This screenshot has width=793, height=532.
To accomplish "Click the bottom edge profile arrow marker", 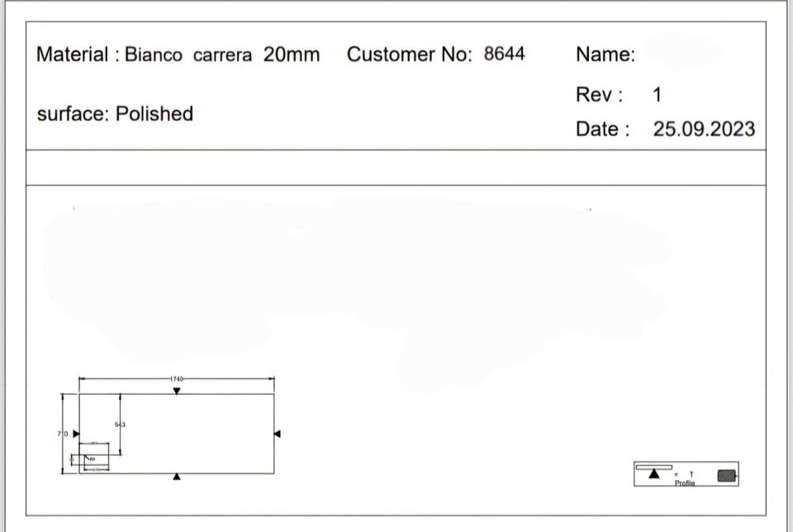I will (x=177, y=477).
